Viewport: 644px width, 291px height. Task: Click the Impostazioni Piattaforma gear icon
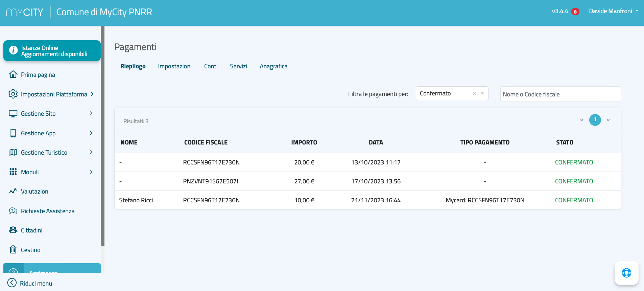click(13, 94)
